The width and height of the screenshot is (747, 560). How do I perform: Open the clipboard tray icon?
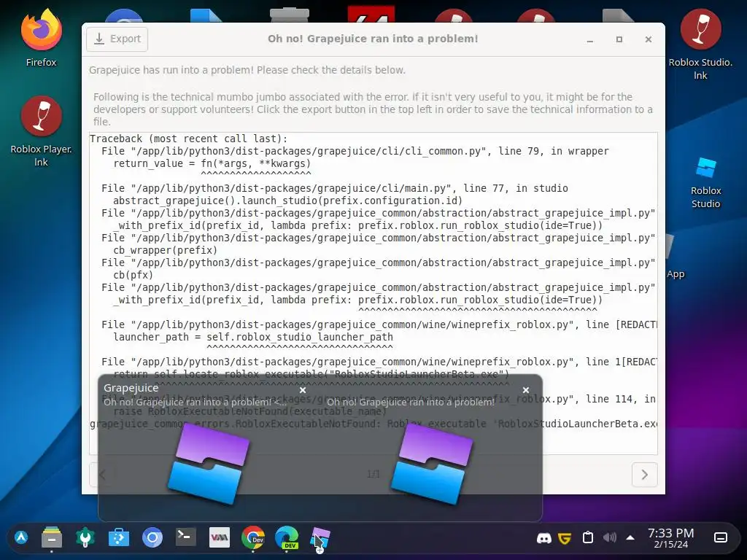pos(588,537)
